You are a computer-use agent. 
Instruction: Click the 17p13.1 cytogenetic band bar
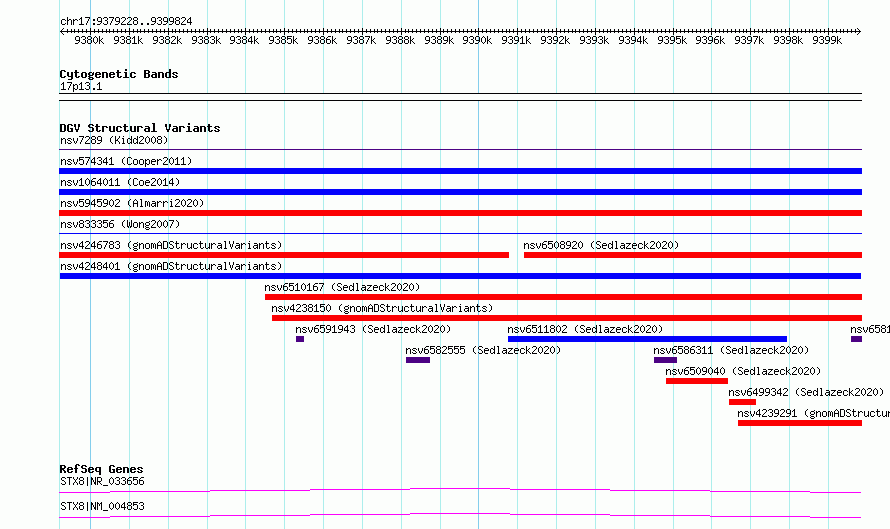tap(460, 97)
